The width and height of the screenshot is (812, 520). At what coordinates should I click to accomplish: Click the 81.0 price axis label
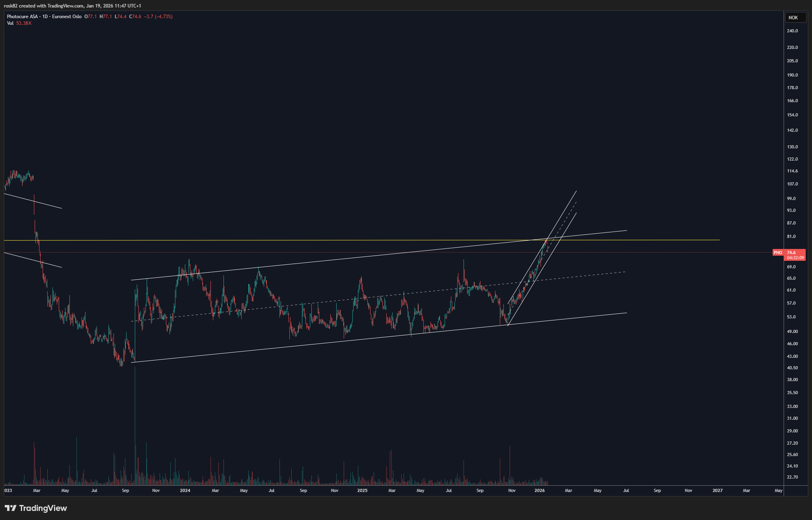[791, 236]
